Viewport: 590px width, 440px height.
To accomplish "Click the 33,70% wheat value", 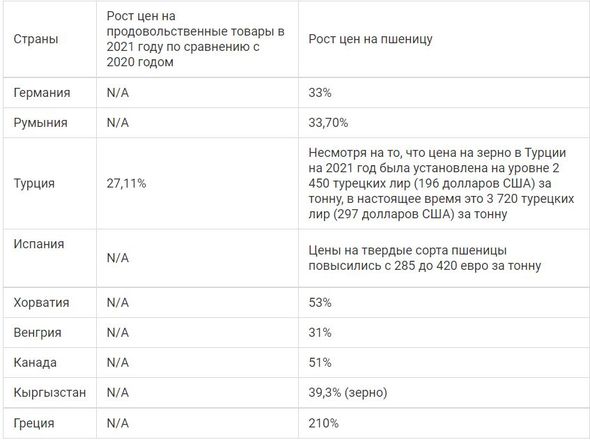I will (328, 123).
